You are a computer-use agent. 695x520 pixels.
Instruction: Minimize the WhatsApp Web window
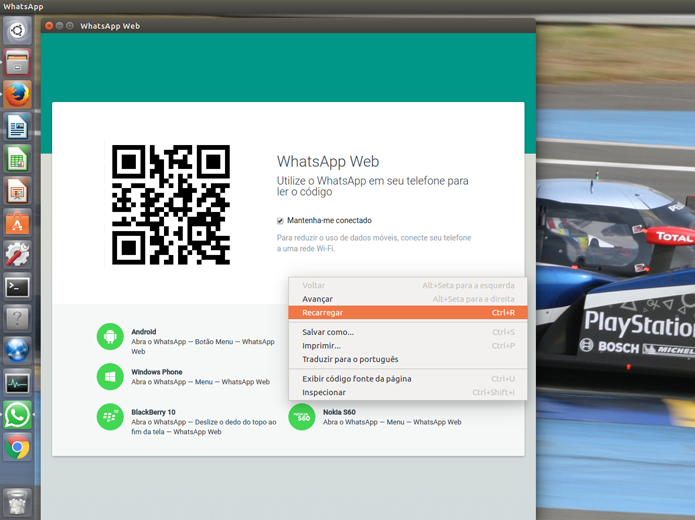tap(59, 26)
